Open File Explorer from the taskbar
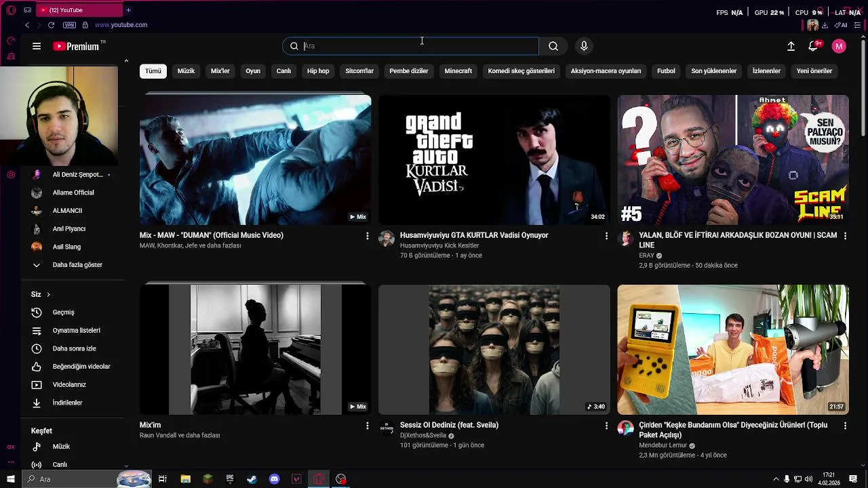This screenshot has width=868, height=488. click(185, 479)
